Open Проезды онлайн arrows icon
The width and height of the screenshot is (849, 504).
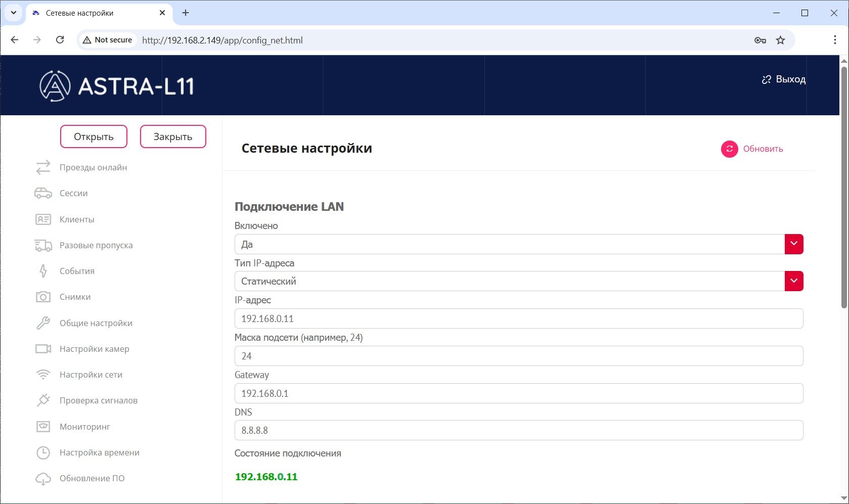pos(43,167)
